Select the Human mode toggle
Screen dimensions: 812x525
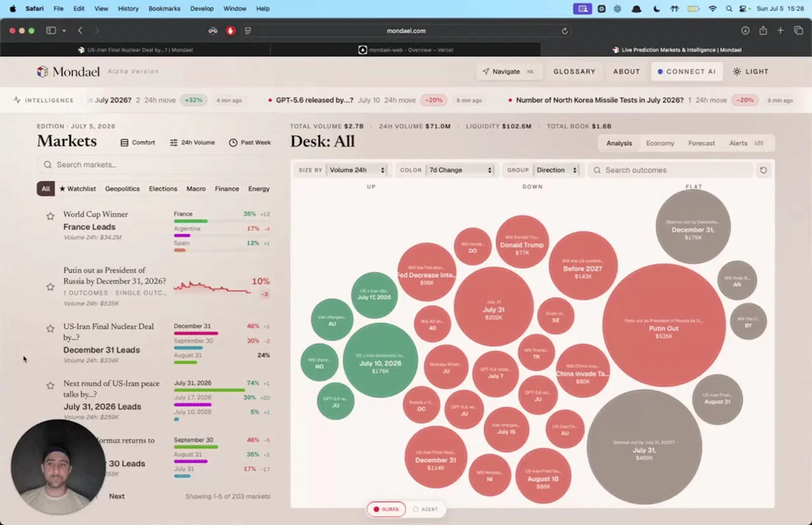click(386, 509)
